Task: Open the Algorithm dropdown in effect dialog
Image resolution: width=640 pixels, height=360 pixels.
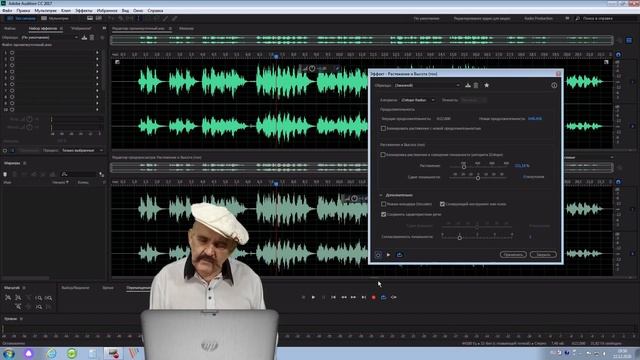Action: tap(418, 100)
